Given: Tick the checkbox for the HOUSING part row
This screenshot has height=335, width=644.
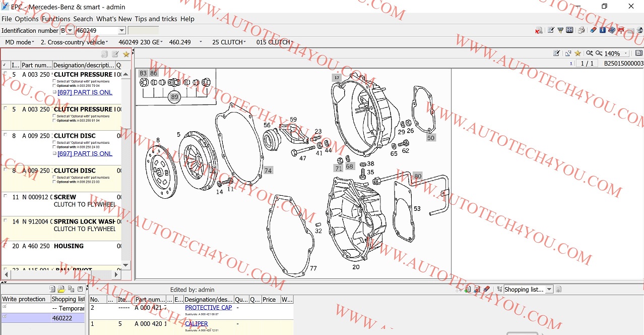Looking at the screenshot, I should (x=6, y=246).
